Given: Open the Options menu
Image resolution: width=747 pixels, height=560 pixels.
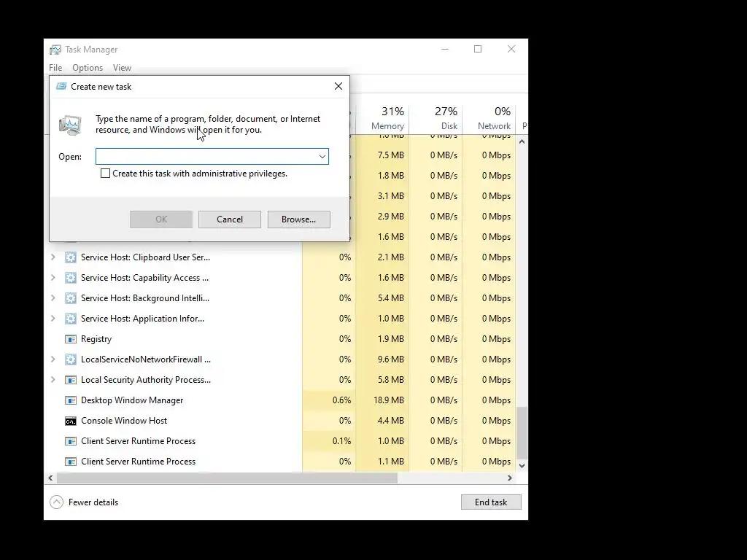Looking at the screenshot, I should click(x=88, y=68).
